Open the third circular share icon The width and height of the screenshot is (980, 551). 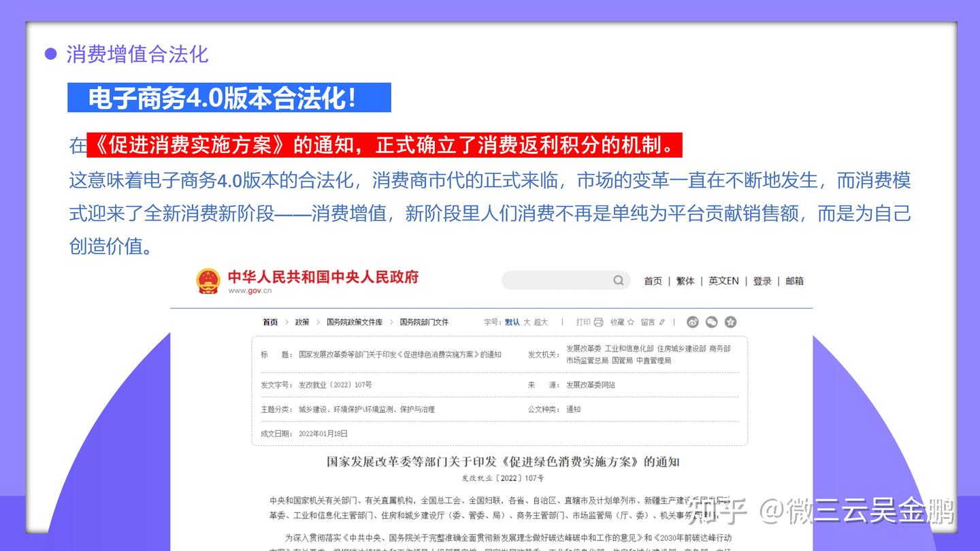[x=730, y=322]
